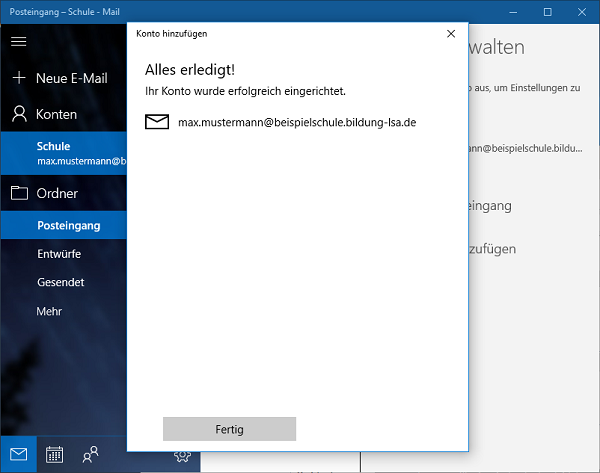The width and height of the screenshot is (600, 473).
Task: Click the Konten person icon
Action: [x=18, y=114]
